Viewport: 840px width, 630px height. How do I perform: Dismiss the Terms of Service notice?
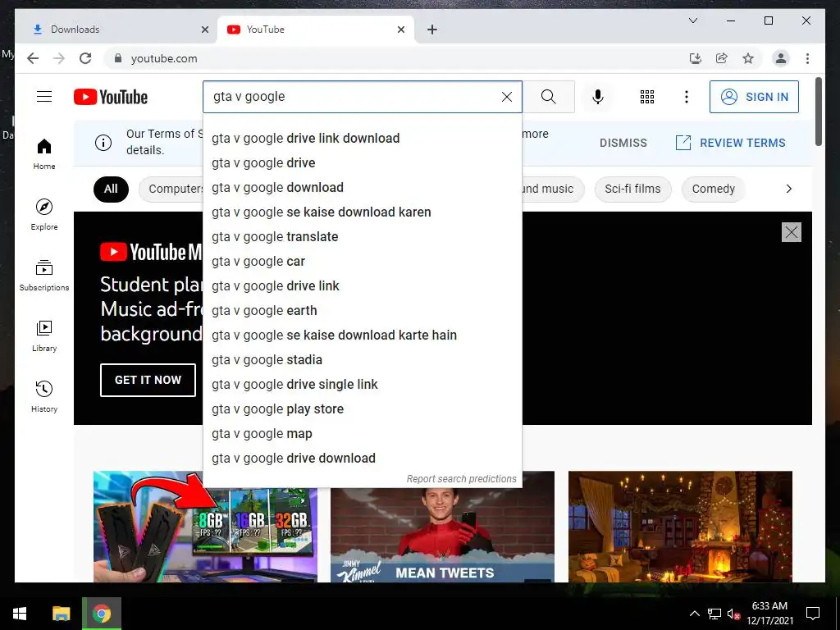(623, 143)
